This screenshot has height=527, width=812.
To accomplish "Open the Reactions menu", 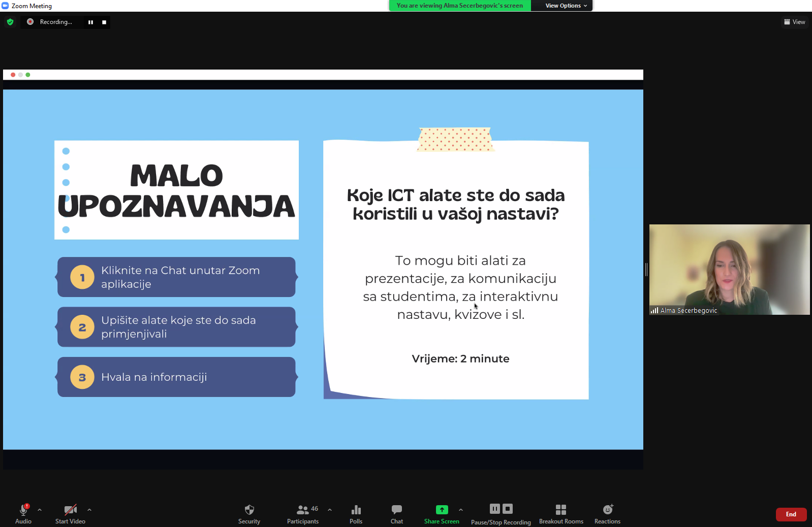I will tap(608, 510).
